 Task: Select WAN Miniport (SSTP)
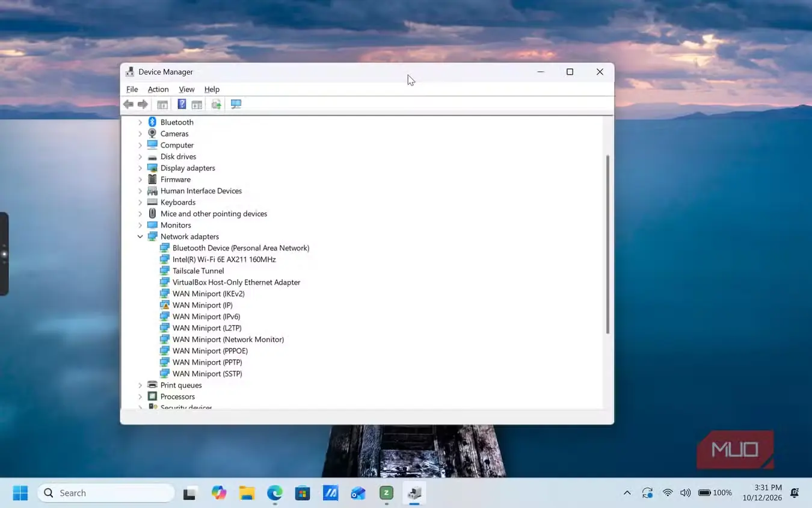coord(207,374)
